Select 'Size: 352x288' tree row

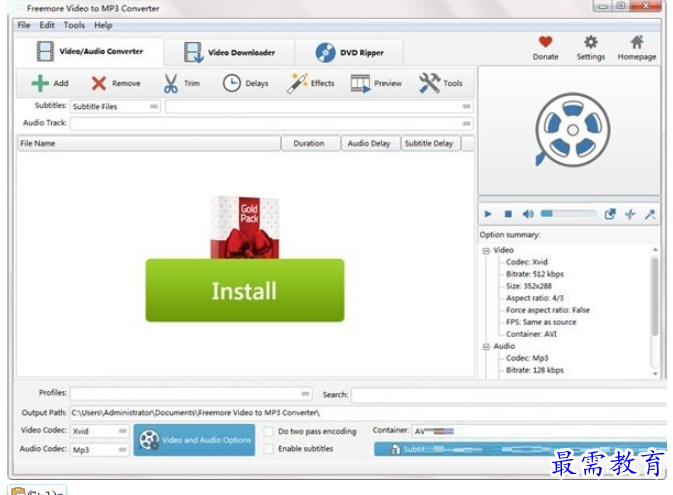(529, 286)
